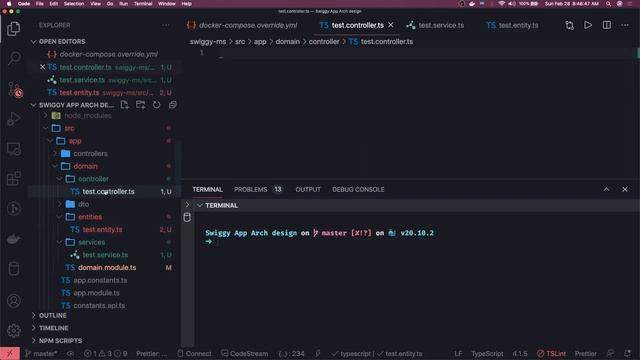Open Accounts menu in activity bar

(14, 301)
